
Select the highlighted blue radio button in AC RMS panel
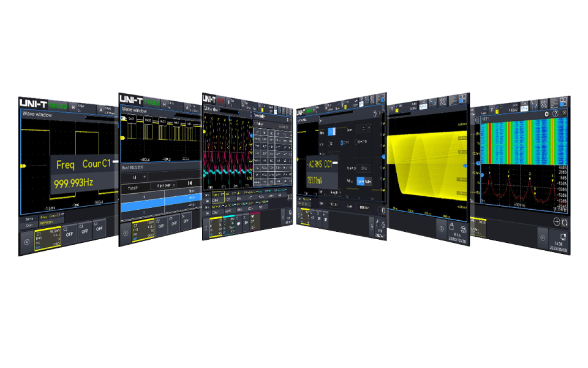342,143
